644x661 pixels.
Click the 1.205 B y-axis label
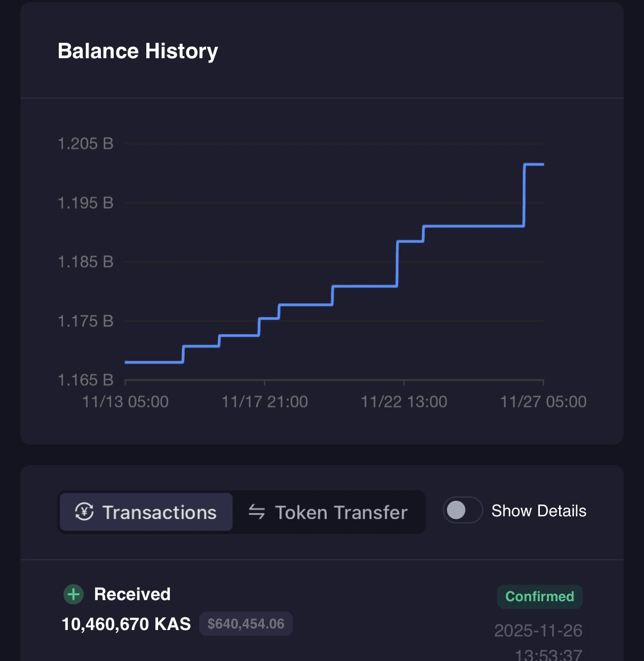click(x=85, y=144)
